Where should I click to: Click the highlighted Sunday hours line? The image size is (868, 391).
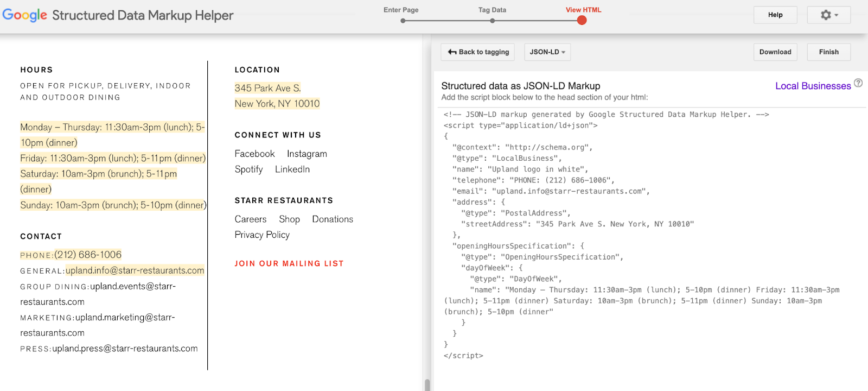click(x=113, y=205)
